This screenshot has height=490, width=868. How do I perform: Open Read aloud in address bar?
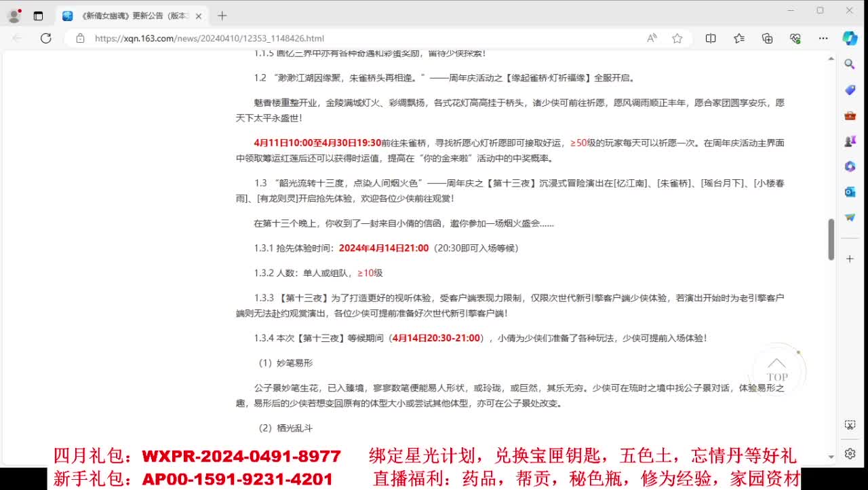(x=652, y=38)
